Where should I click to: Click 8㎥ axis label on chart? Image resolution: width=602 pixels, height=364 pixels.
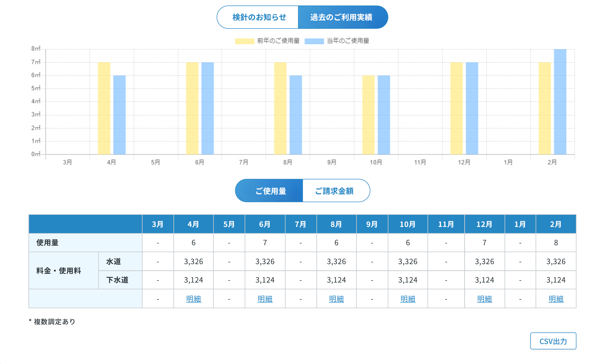coord(36,49)
